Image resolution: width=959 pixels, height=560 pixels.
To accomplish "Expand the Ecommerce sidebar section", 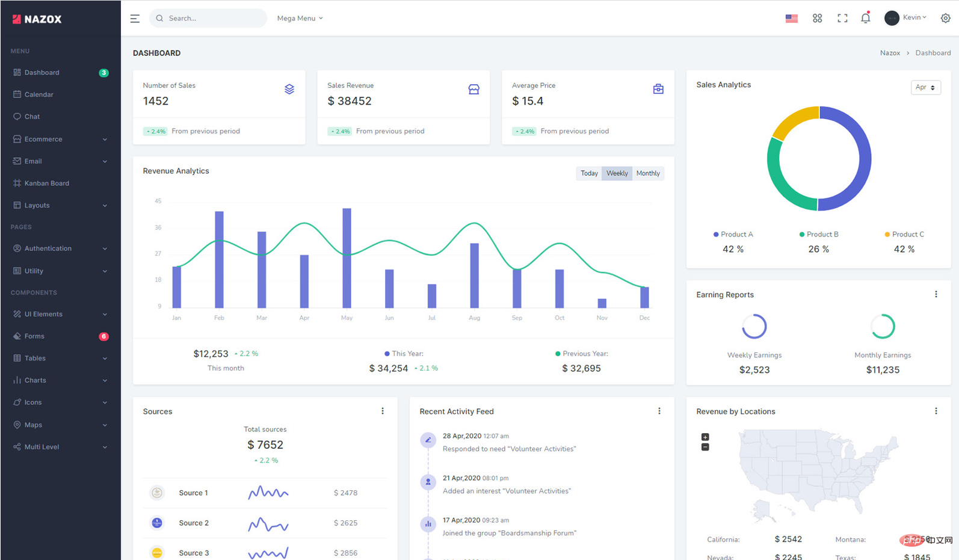I will click(x=60, y=139).
